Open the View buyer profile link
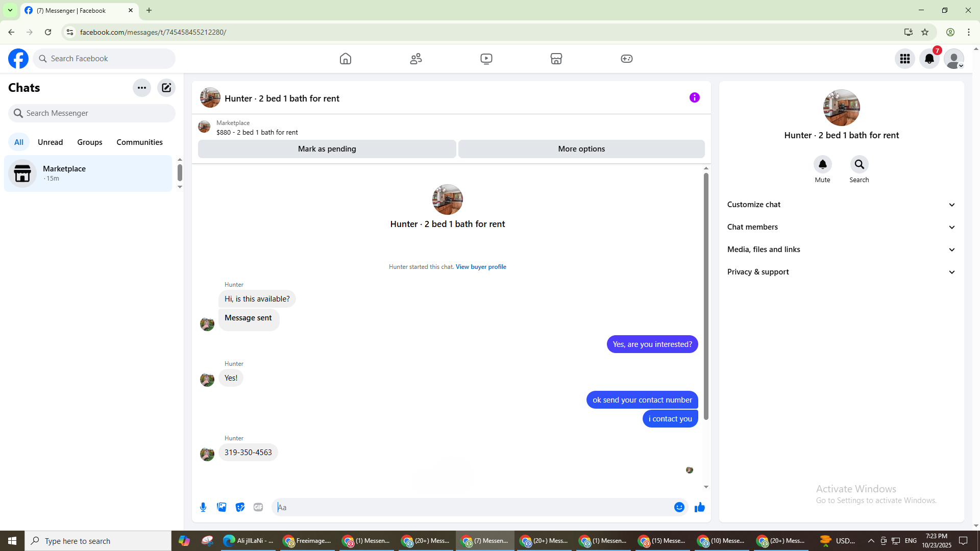Viewport: 980px width, 551px height. 480,267
